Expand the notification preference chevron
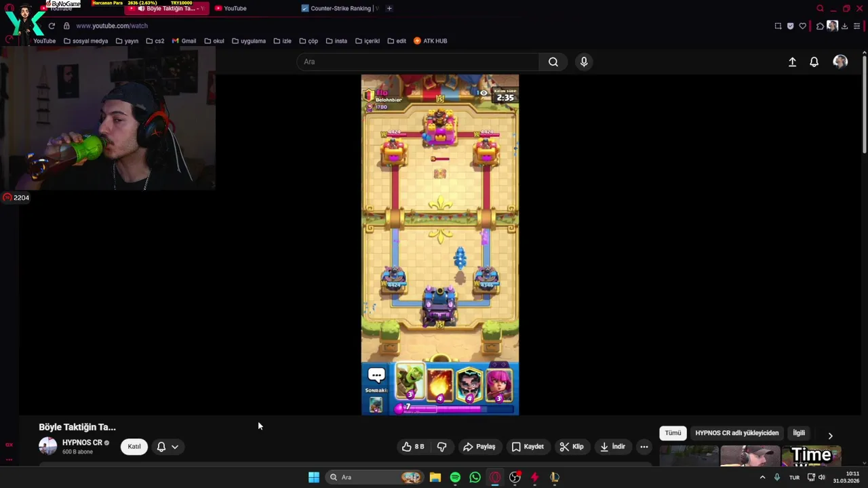Image resolution: width=868 pixels, height=488 pixels. [x=175, y=447]
